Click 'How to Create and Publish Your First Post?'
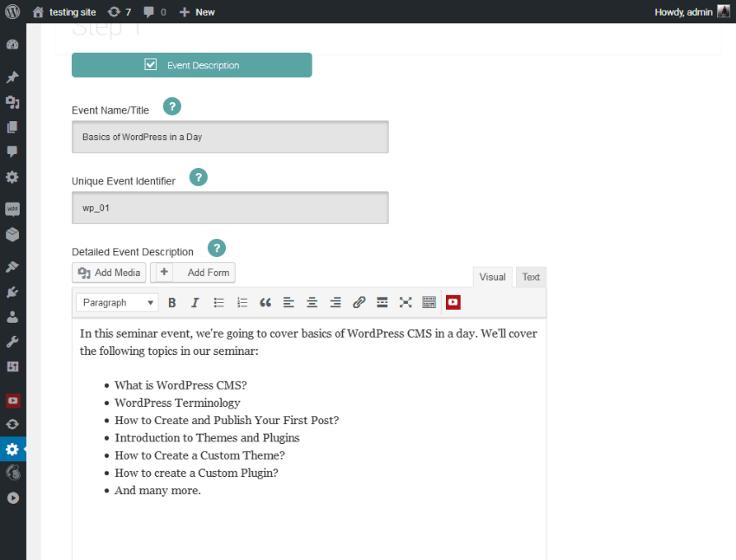This screenshot has height=560, width=736. pos(227,421)
